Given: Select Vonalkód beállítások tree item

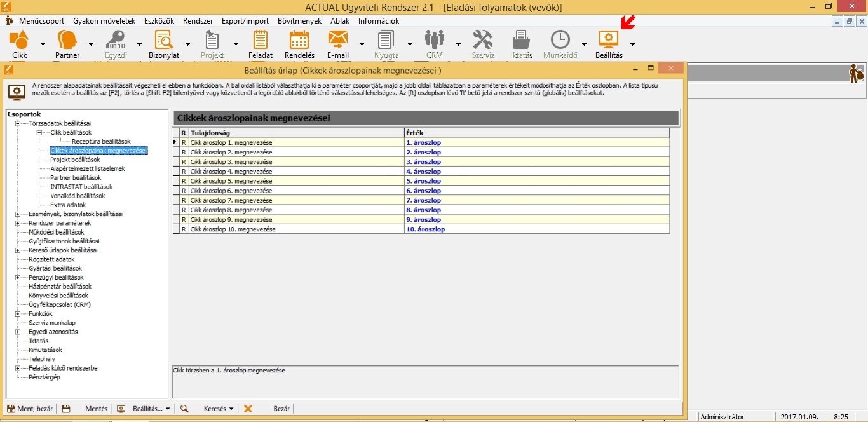Looking at the screenshot, I should (78, 196).
